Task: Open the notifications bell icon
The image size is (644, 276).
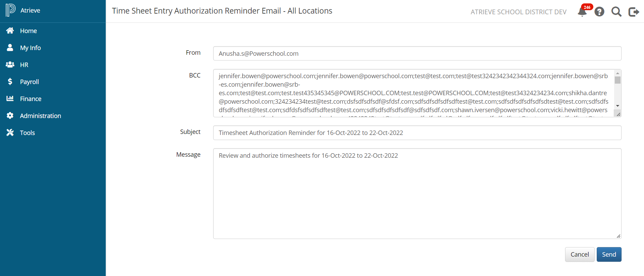Action: (582, 12)
